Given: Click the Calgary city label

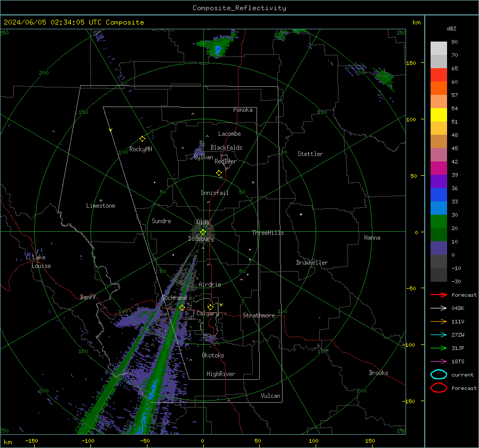Looking at the screenshot, I should [208, 313].
